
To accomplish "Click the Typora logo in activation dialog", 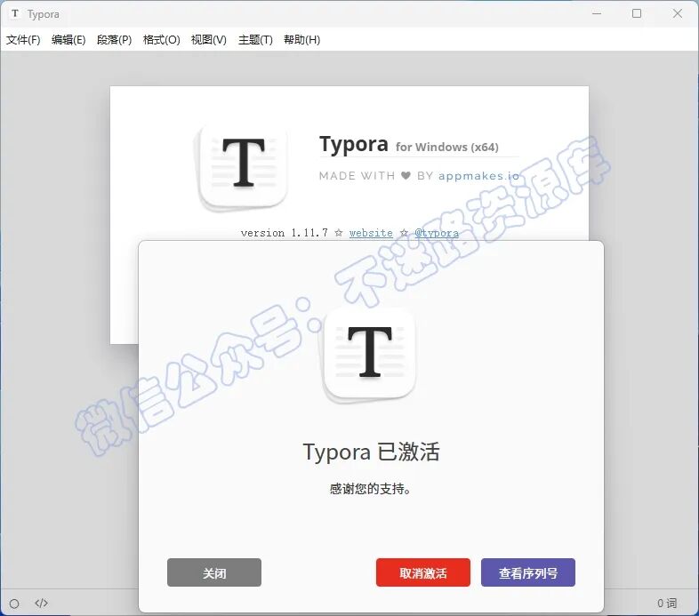I will [369, 354].
